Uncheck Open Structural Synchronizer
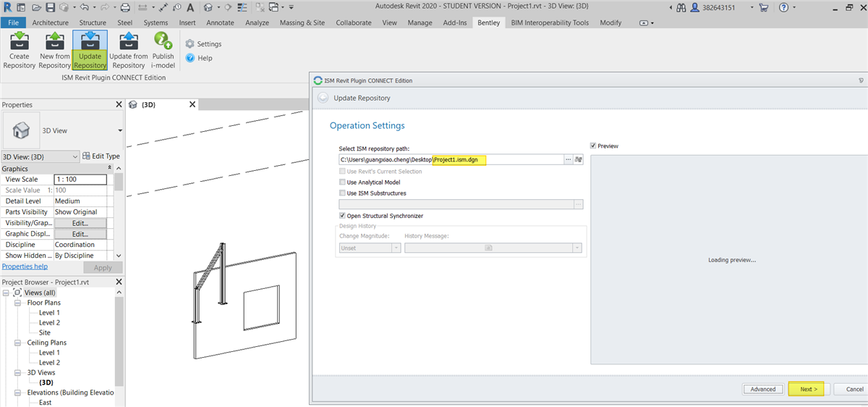This screenshot has height=407, width=868. pos(343,216)
